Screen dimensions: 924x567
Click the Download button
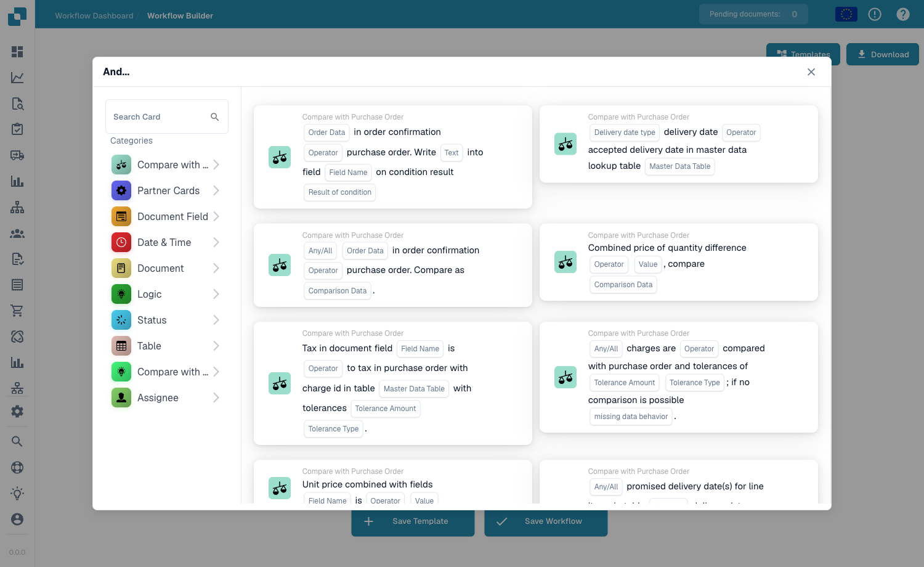coord(883,54)
